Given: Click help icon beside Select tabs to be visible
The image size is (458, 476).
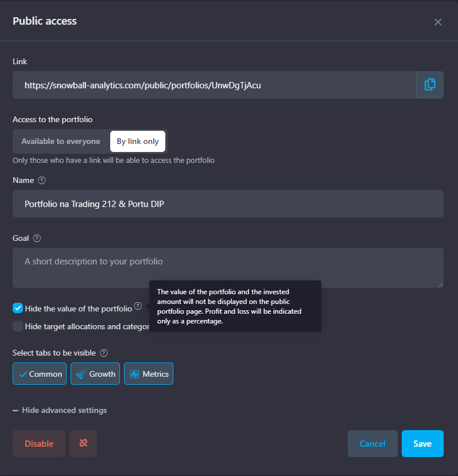Looking at the screenshot, I should (104, 353).
